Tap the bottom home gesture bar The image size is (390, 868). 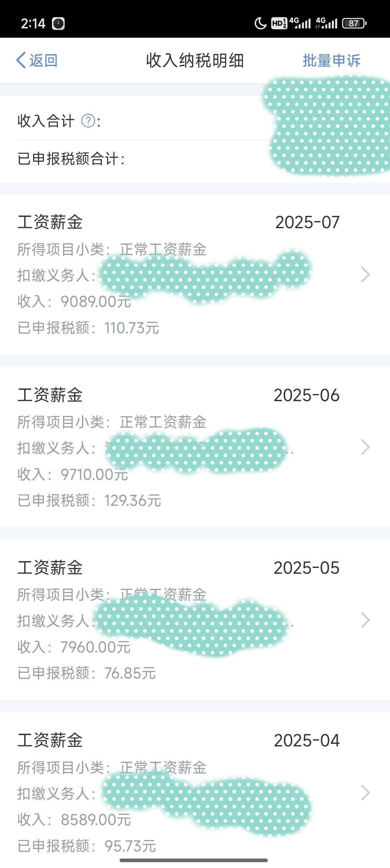tap(194, 860)
